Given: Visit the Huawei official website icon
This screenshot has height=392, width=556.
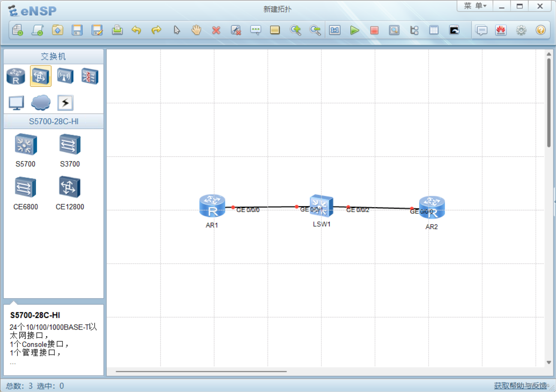Looking at the screenshot, I should pos(501,30).
